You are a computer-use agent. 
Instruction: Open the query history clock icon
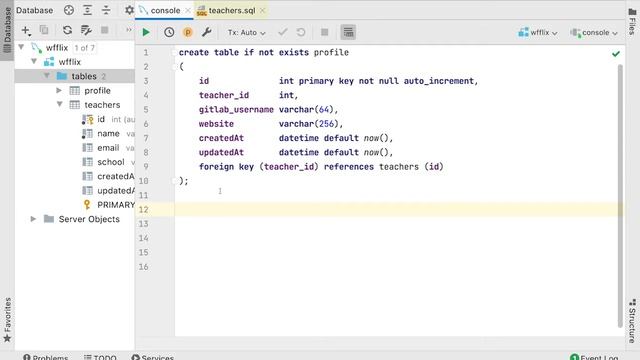click(169, 32)
